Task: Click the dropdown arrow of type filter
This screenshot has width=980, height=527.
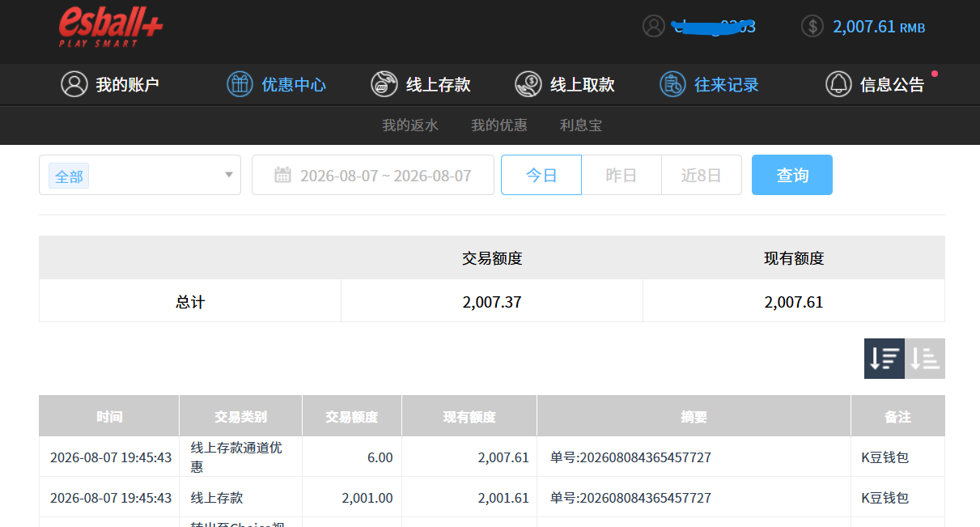Action: 229,175
